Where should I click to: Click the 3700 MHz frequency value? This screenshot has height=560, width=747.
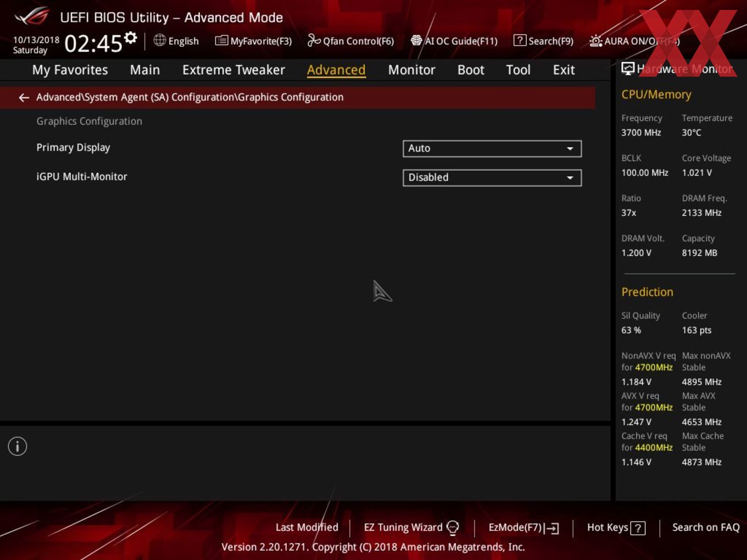pos(641,133)
